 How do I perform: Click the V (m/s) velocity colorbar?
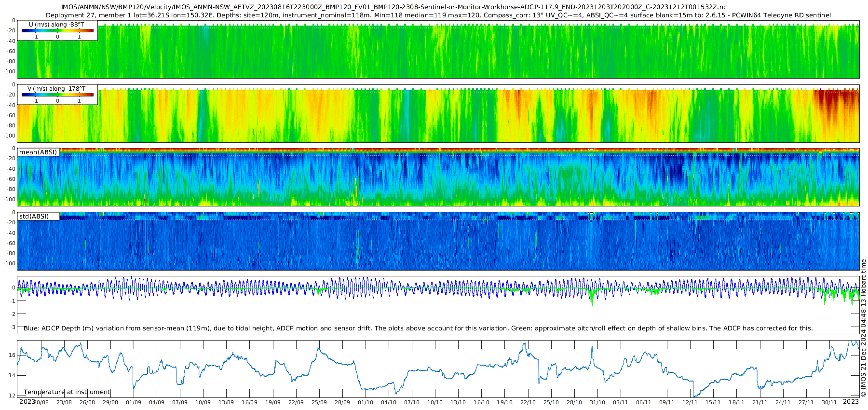(57, 95)
